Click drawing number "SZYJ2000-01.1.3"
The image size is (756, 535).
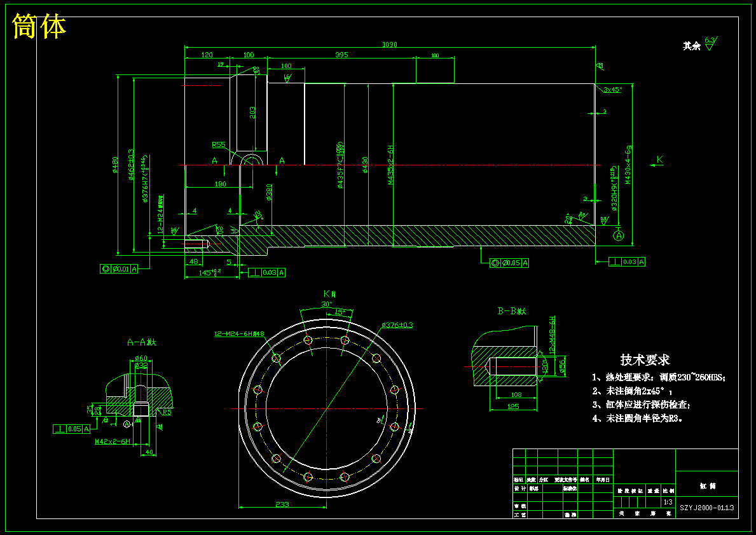[x=707, y=508]
